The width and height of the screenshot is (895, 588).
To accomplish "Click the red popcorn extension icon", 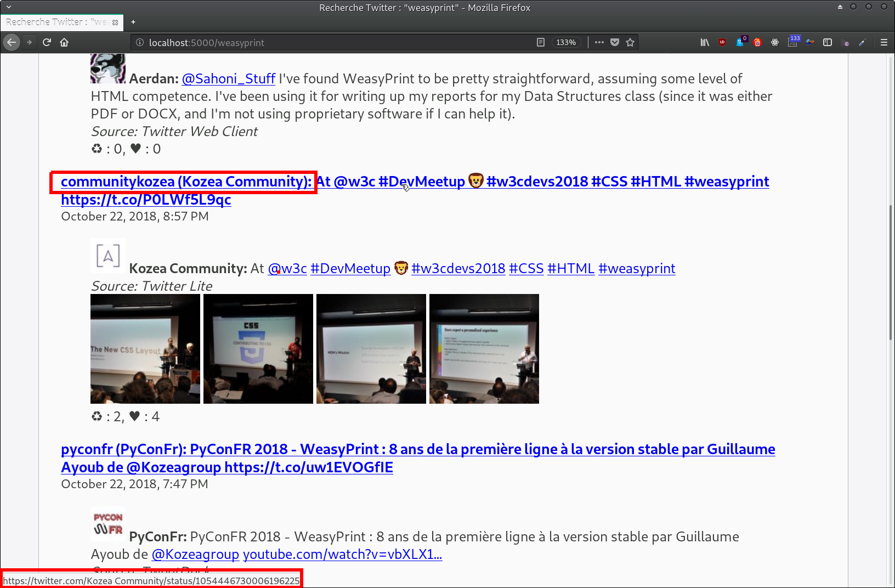I will click(x=757, y=42).
